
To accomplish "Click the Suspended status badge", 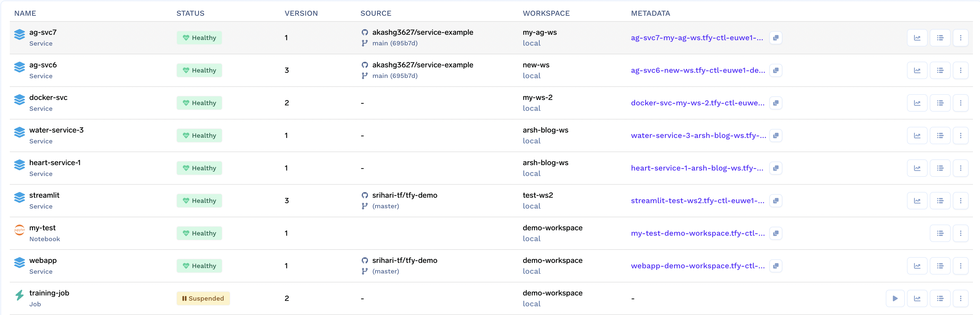I will click(x=203, y=298).
